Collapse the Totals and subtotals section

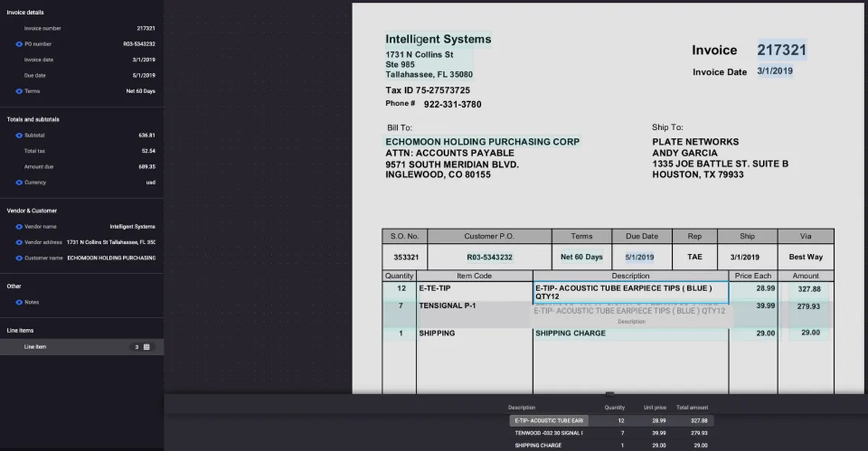[x=33, y=119]
